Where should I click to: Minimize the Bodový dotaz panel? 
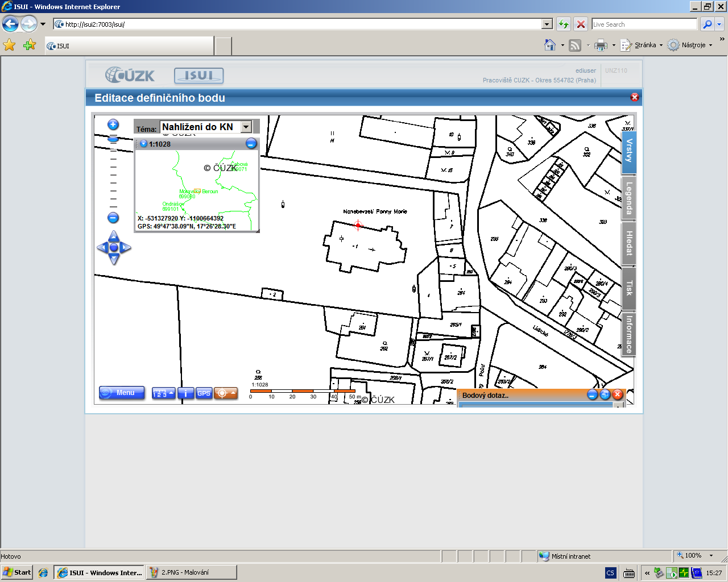592,394
